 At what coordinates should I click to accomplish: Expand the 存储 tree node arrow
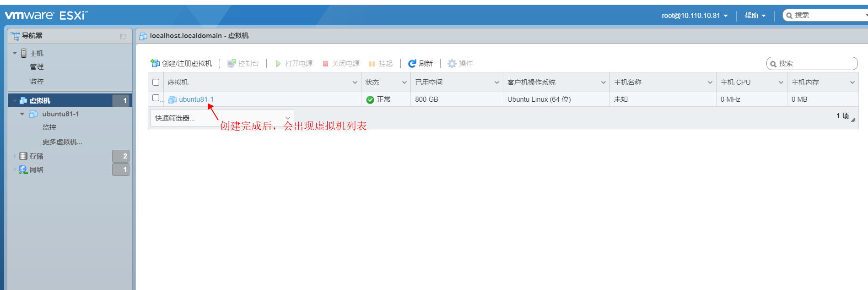coord(15,156)
